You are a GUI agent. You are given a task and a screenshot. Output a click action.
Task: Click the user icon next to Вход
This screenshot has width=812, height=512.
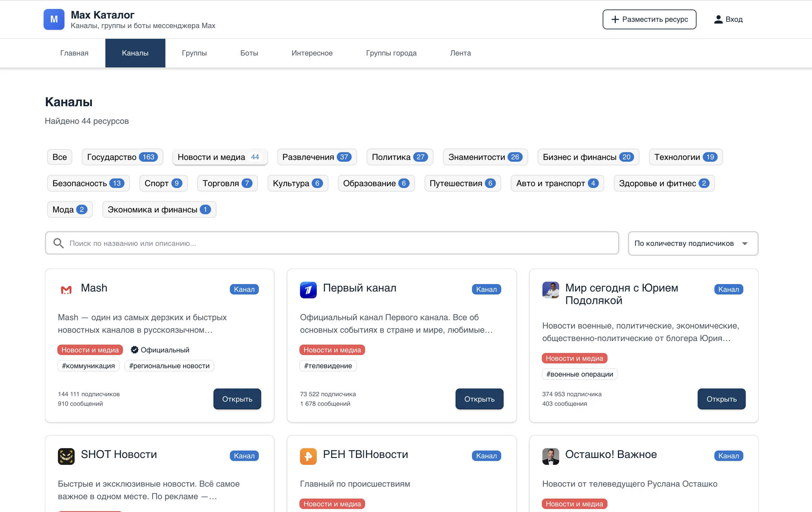click(718, 19)
